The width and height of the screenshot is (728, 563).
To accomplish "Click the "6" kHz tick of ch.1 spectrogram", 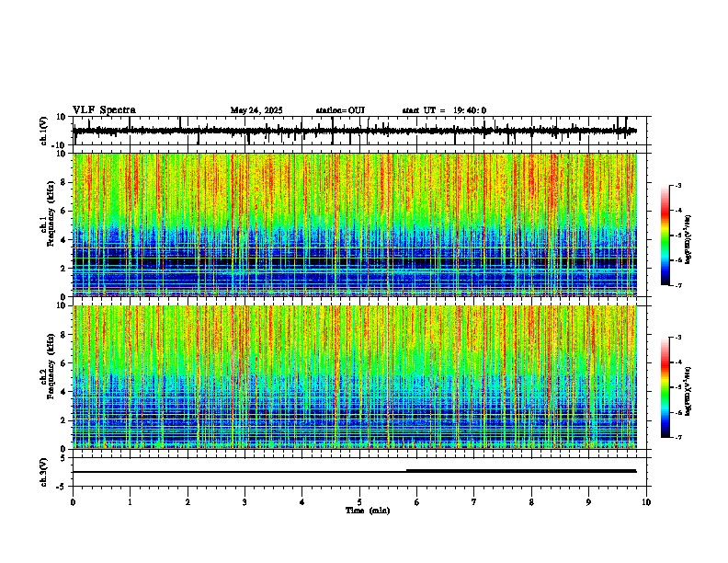I will [64, 211].
